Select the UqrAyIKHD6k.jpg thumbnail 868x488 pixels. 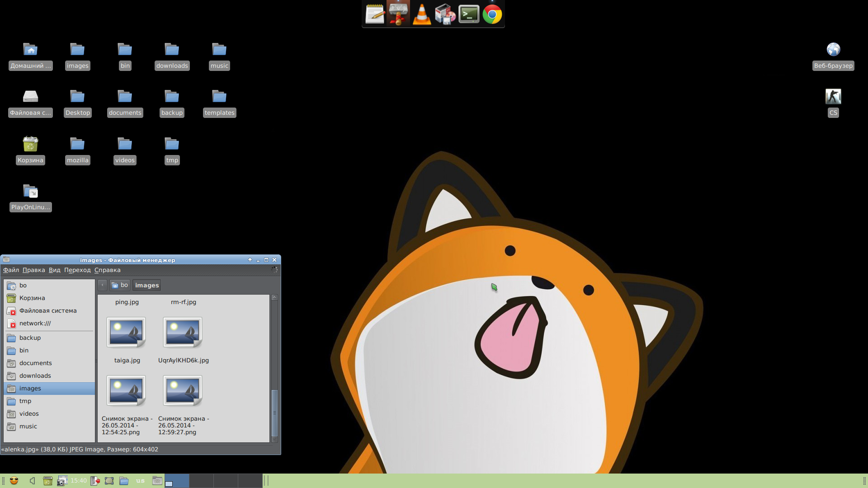(183, 332)
